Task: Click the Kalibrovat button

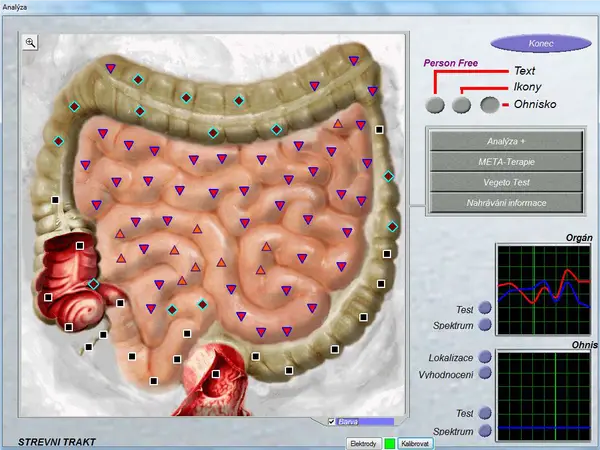Action: coord(415,442)
